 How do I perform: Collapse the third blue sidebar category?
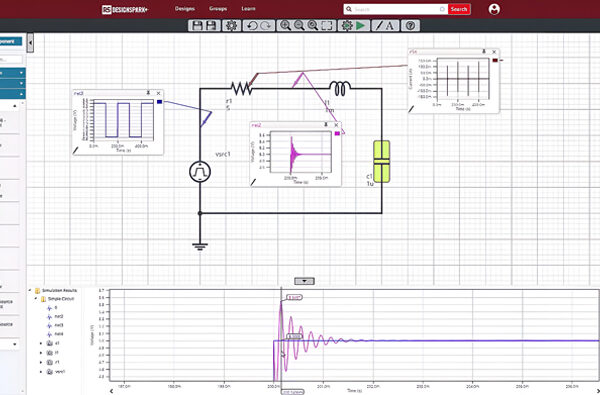13,93
